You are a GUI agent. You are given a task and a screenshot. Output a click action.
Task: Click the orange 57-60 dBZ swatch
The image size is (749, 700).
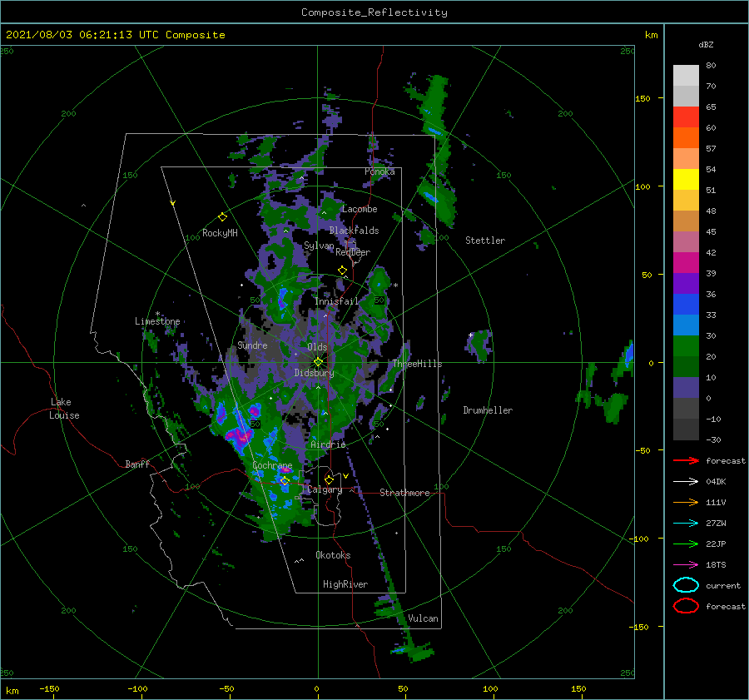pyautogui.click(x=686, y=138)
